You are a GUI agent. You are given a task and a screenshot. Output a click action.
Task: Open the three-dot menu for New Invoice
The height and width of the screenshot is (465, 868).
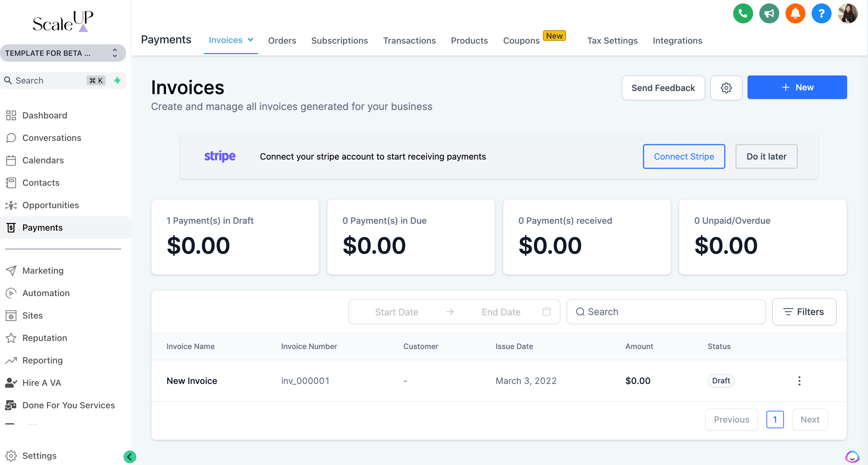click(799, 381)
